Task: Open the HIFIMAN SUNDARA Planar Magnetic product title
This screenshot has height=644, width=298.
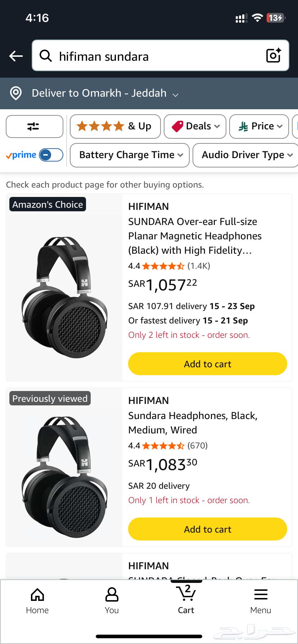Action: [195, 236]
